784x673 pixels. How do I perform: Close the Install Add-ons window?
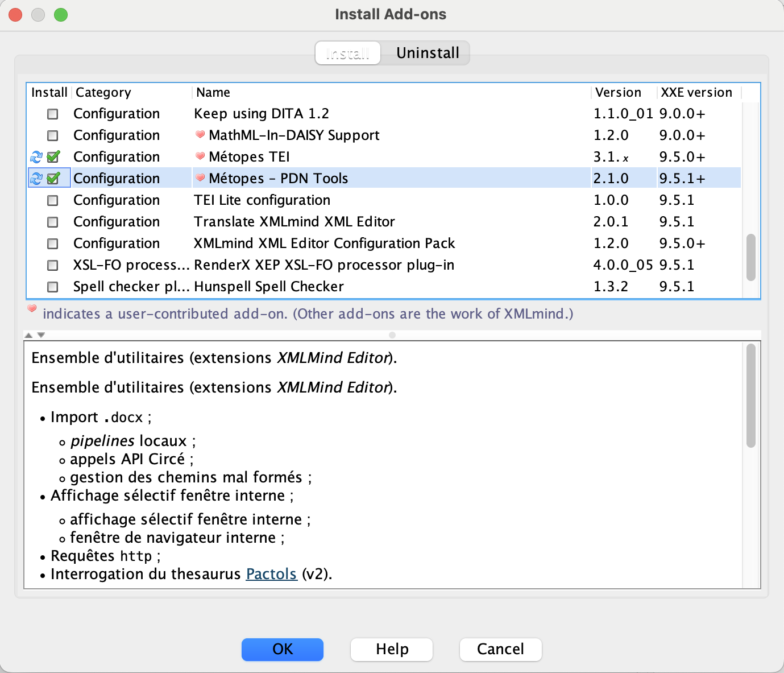point(15,15)
